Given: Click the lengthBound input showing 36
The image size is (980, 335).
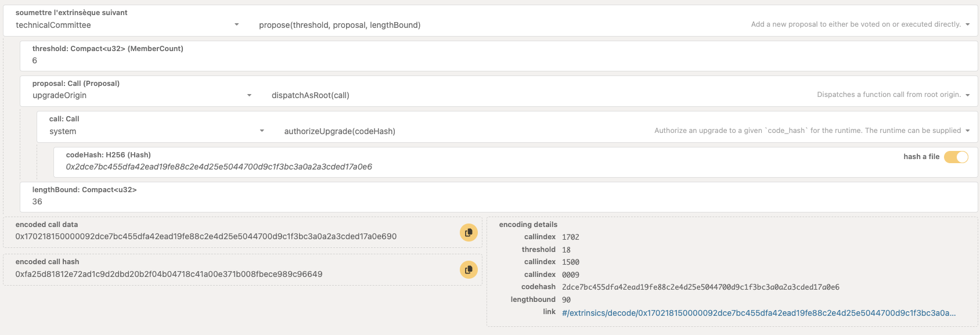Looking at the screenshot, I should tap(498, 201).
